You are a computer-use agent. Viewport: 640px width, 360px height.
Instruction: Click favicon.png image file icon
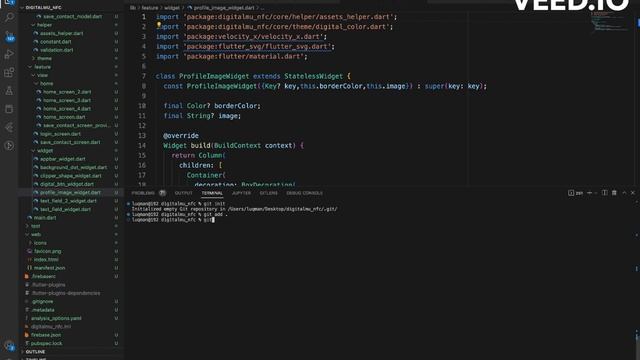click(29, 251)
